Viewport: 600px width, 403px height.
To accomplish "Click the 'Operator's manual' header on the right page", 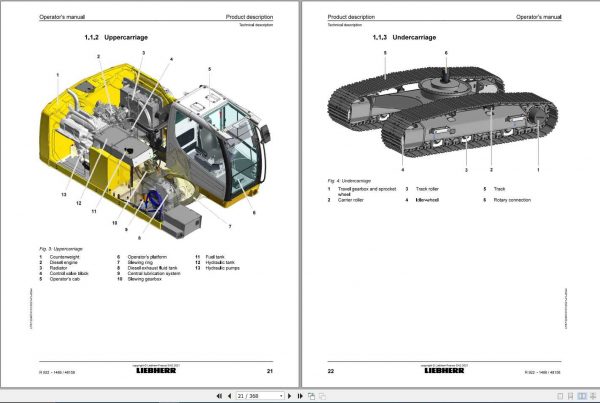I will coord(539,17).
